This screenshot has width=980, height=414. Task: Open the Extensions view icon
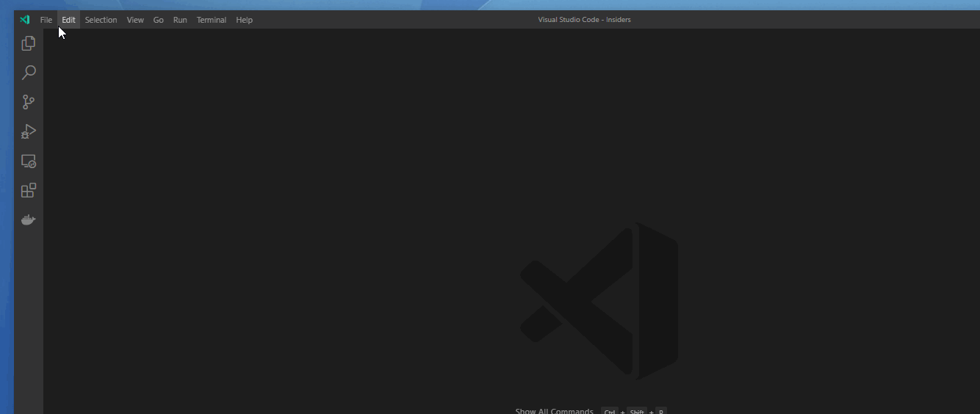[29, 190]
